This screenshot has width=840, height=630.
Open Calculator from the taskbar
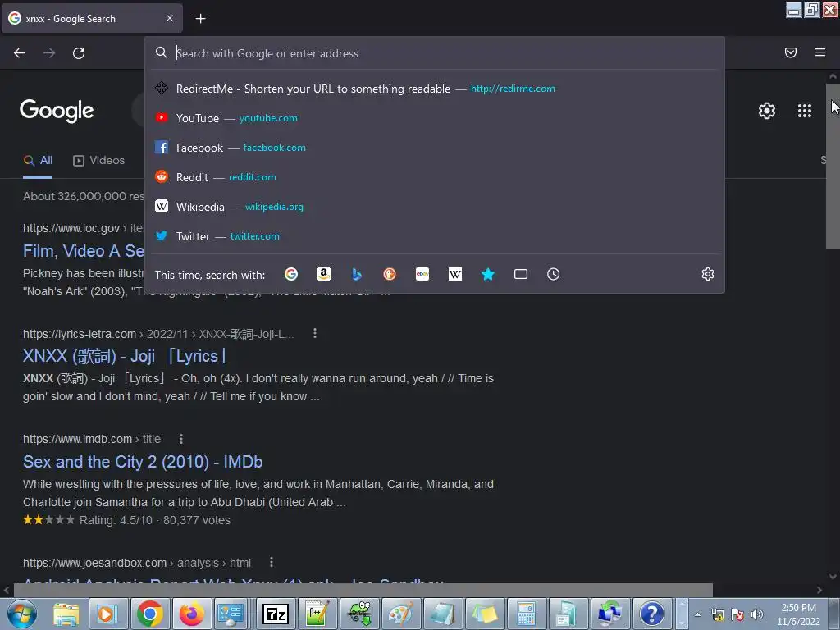point(526,614)
